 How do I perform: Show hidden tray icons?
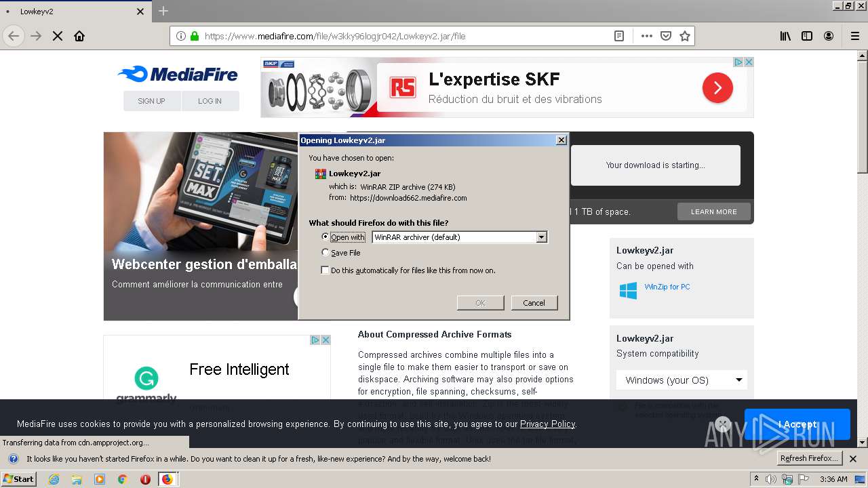[x=756, y=479]
